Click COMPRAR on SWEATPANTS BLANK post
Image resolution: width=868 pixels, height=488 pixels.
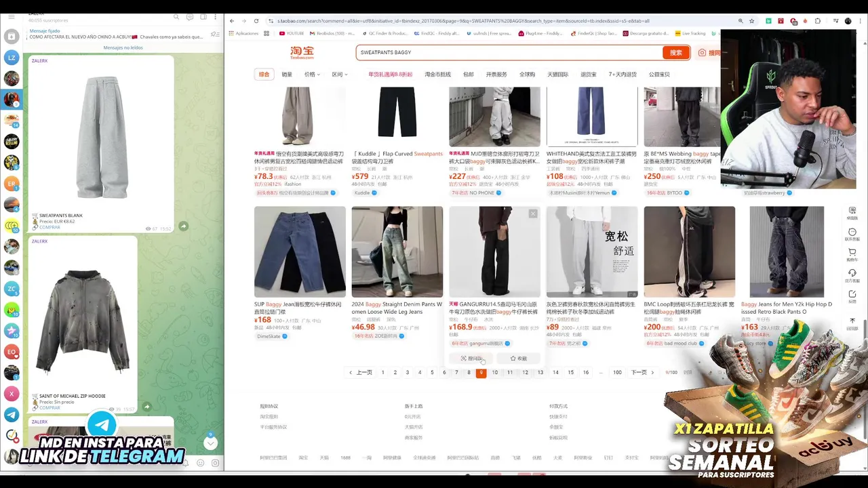50,227
